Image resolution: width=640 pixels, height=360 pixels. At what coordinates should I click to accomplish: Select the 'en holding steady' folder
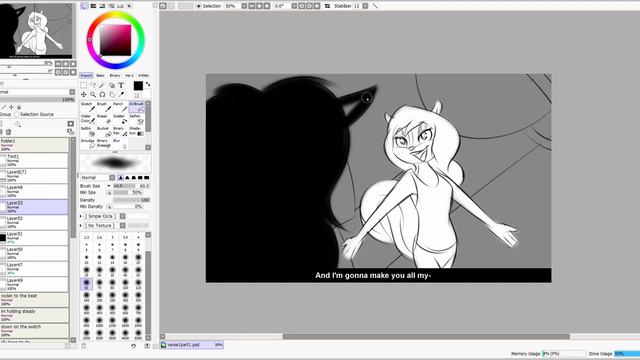tap(34, 316)
